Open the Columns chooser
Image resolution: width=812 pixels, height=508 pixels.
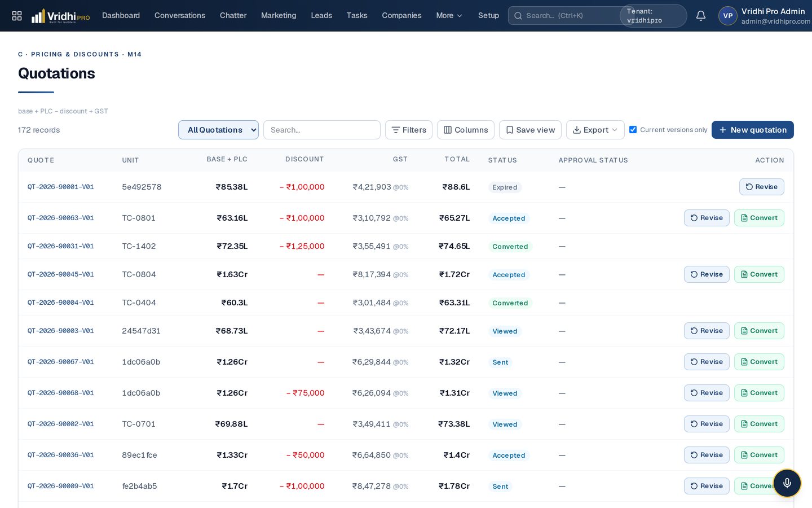[x=466, y=130]
